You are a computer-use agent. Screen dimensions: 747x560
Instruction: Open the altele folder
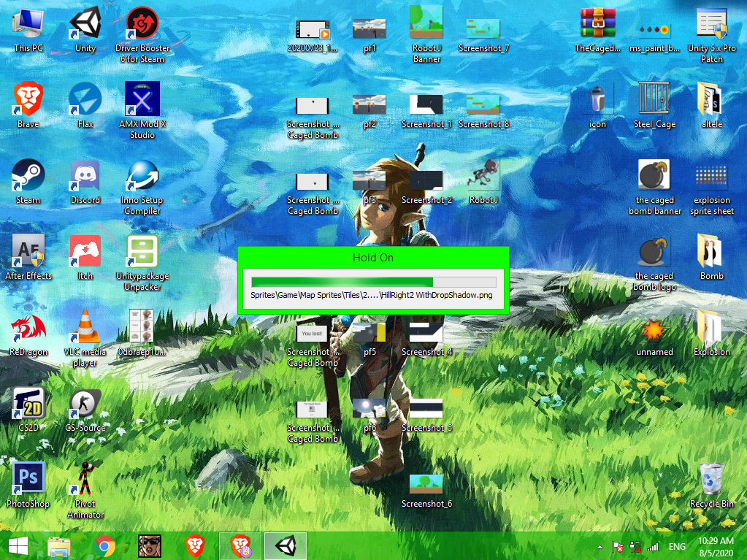[x=712, y=105]
